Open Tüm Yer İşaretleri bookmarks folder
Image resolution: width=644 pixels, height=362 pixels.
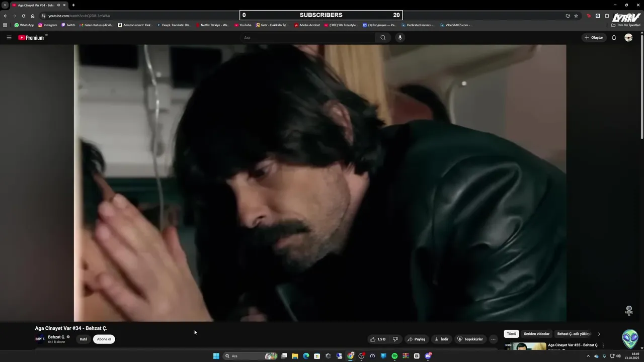pyautogui.click(x=626, y=25)
